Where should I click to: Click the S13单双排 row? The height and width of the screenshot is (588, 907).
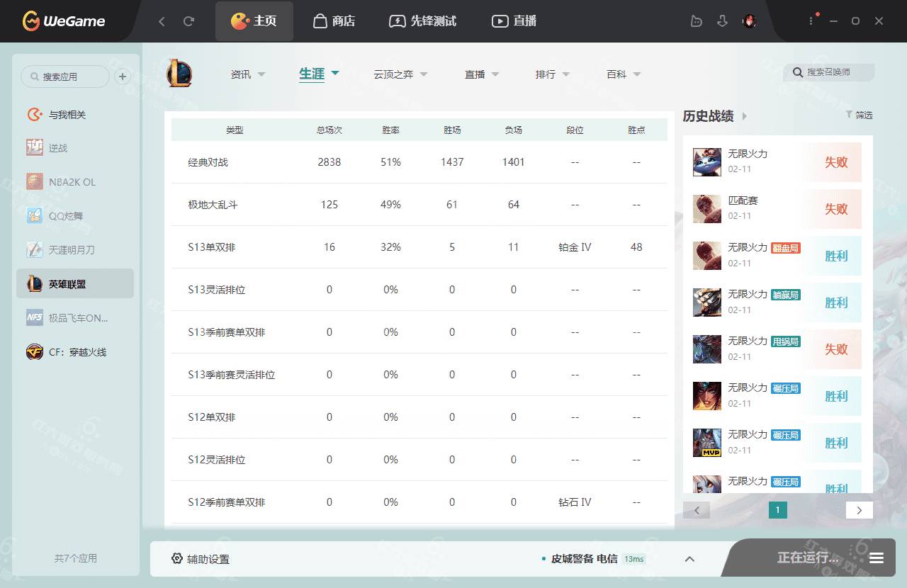pos(419,247)
